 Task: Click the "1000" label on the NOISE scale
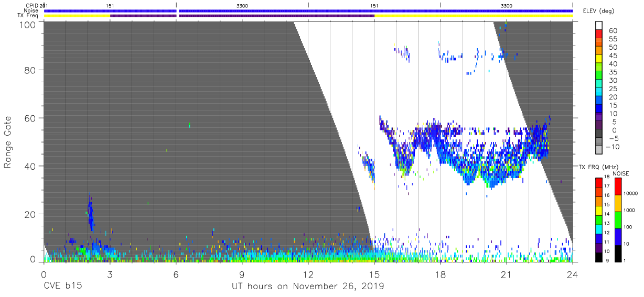(629, 211)
